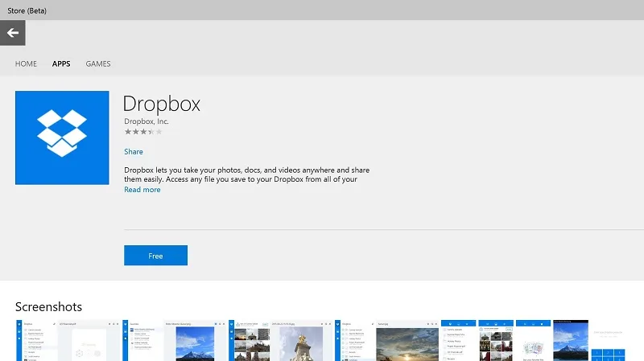
Task: Expand description with Read more
Action: (142, 190)
